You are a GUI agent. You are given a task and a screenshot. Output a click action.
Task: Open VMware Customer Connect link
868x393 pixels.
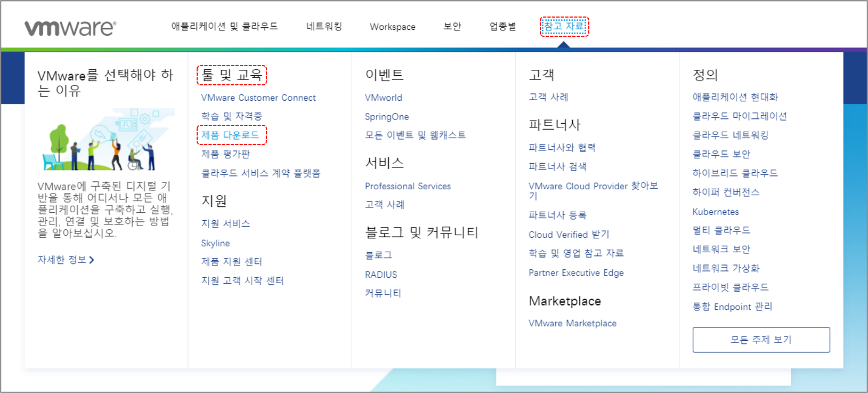tap(258, 98)
